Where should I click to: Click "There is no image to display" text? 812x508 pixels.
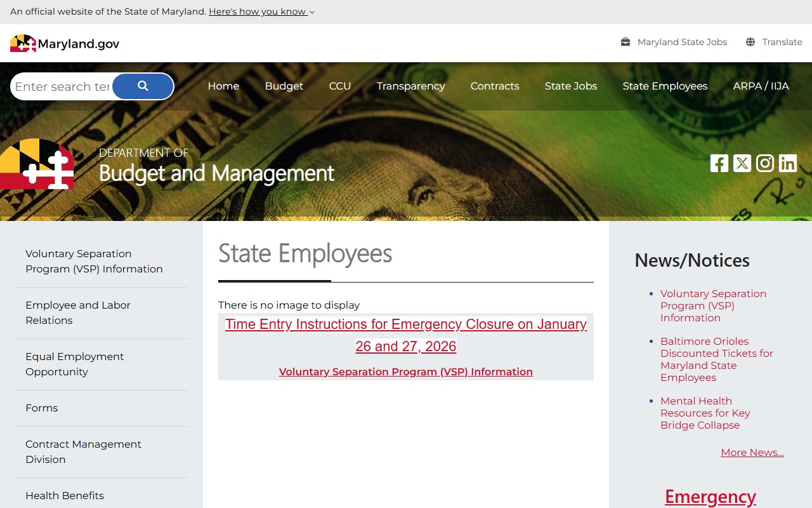click(289, 305)
